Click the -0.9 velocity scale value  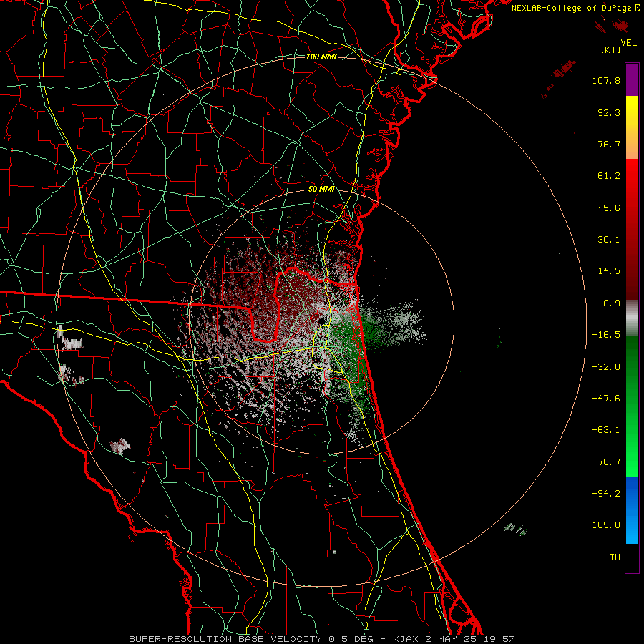[609, 303]
